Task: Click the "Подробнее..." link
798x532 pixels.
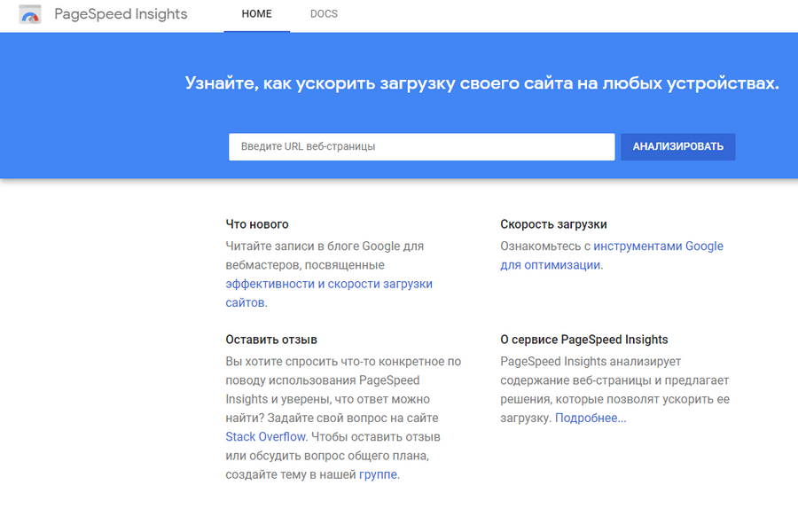Action: tap(591, 418)
